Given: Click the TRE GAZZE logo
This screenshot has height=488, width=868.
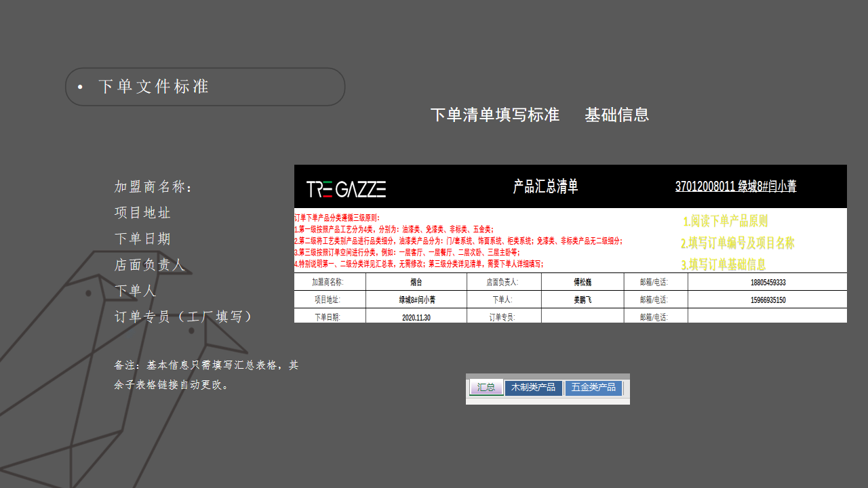Looking at the screenshot, I should click(x=346, y=189).
